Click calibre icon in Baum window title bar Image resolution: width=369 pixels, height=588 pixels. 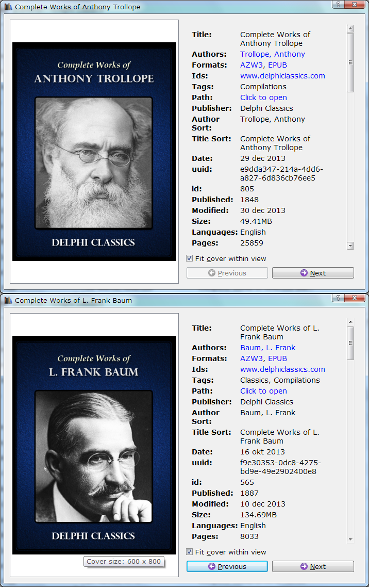click(x=8, y=300)
